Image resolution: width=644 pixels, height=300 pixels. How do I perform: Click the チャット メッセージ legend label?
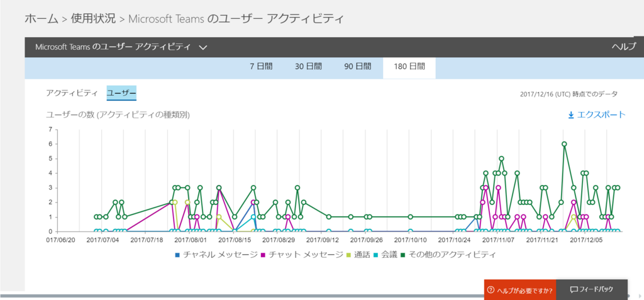[x=306, y=255]
